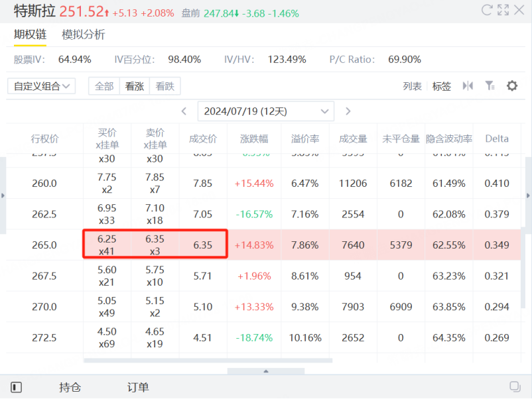
Task: Open the 2024/07/19 expiration dropdown
Action: [x=266, y=111]
